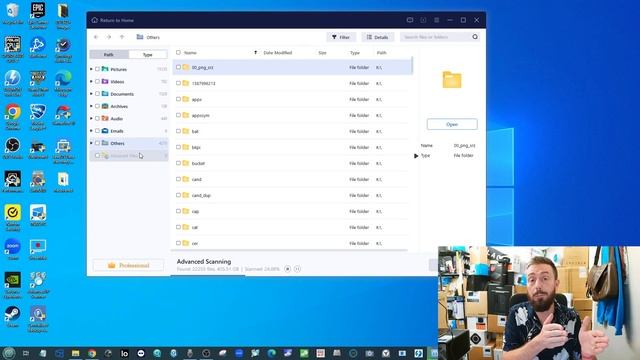
Task: Open Norton yellow checkmark desktop icon
Action: coord(13,218)
